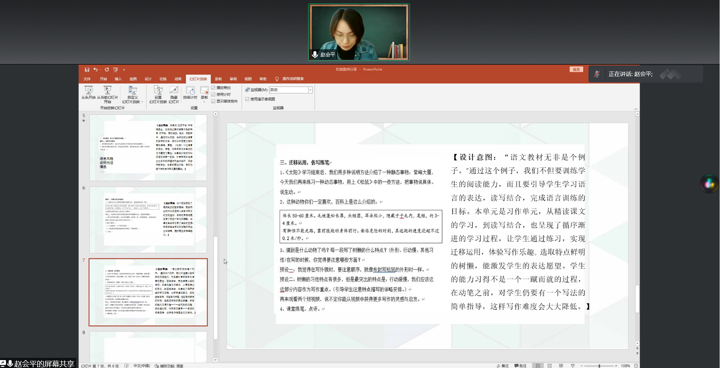The height and width of the screenshot is (368, 720).
Task: Switch to the Insert (插入) tab
Action: tap(118, 79)
